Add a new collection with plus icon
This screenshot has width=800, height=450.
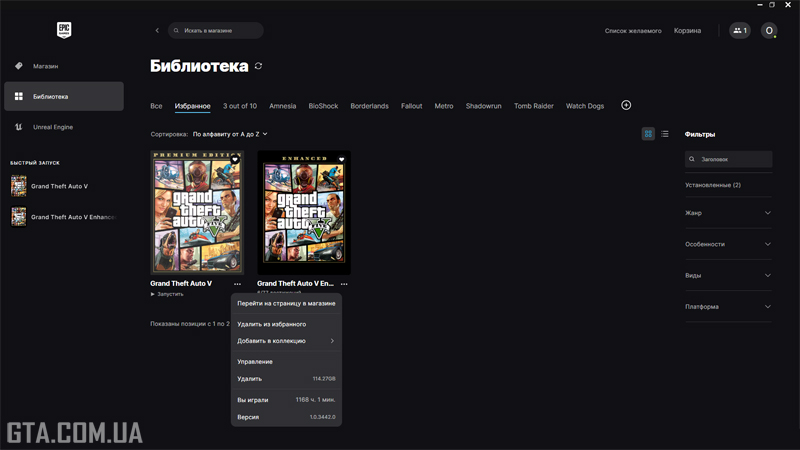[626, 105]
